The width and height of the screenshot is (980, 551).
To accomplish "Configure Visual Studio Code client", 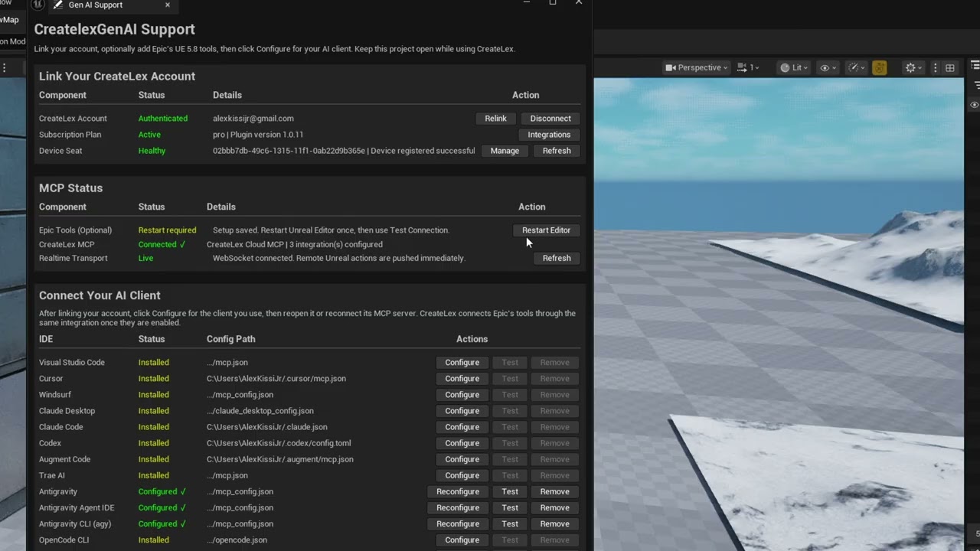I will point(462,363).
